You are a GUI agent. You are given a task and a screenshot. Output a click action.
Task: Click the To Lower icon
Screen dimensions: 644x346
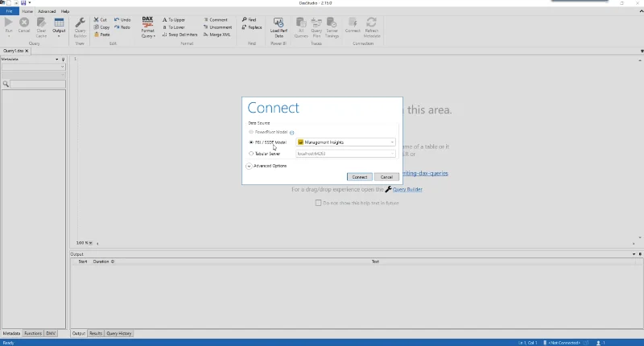165,27
